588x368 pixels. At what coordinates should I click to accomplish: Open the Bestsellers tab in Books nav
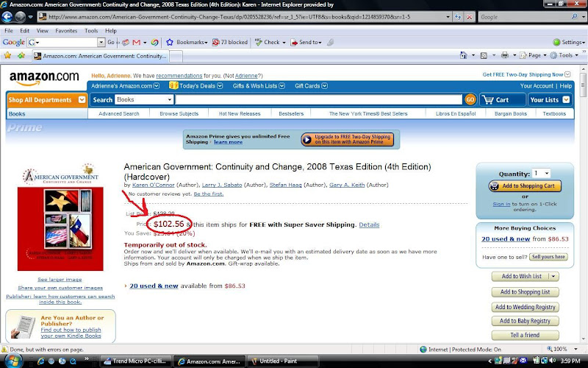tap(291, 114)
